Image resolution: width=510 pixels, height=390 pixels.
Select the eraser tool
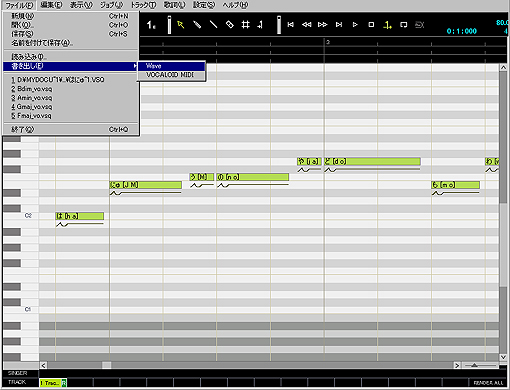pos(230,25)
